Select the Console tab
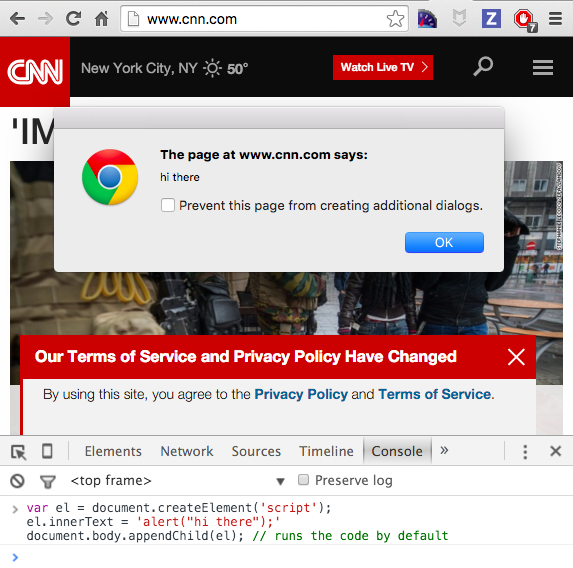Viewport: 573px width, 568px height. point(397,451)
